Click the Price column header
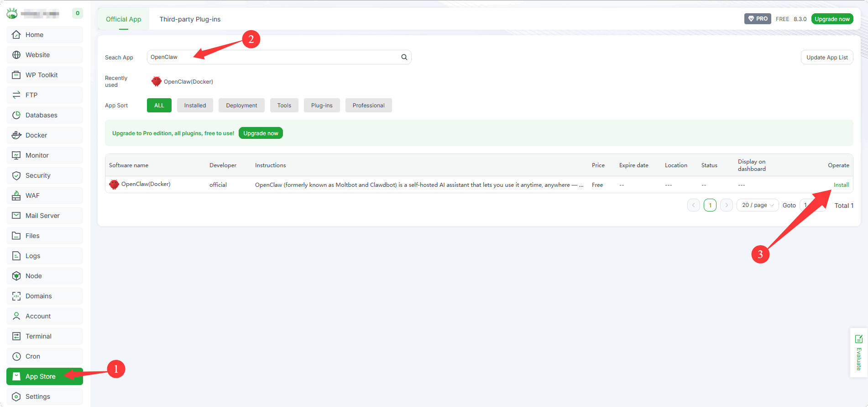 click(x=598, y=165)
